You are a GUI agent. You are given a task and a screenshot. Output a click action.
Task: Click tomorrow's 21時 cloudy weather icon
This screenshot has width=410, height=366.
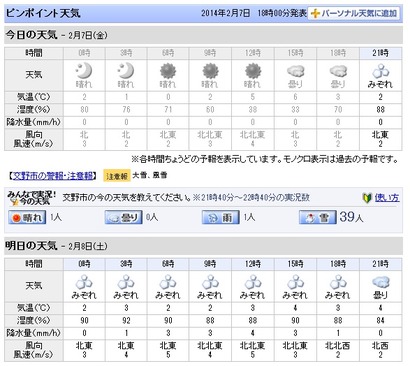tap(381, 282)
